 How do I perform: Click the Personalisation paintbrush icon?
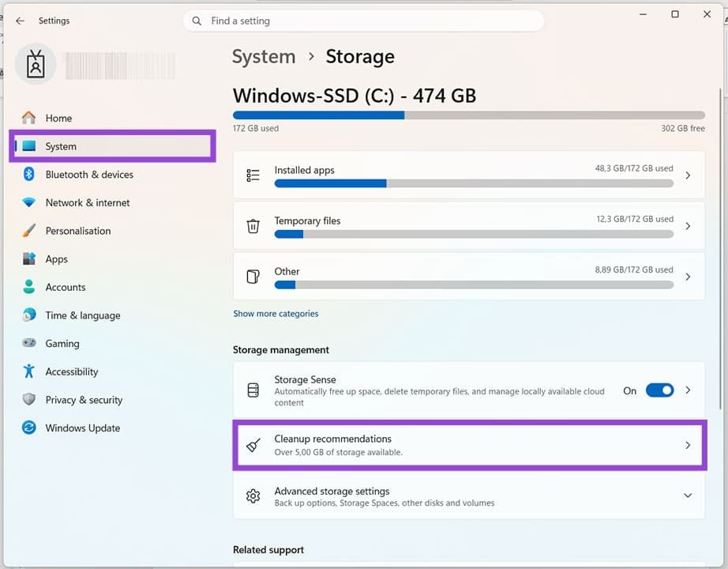pos(29,231)
